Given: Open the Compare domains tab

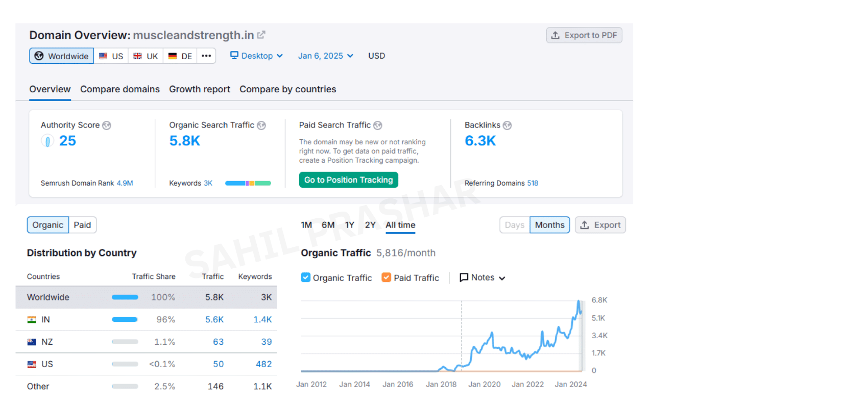Looking at the screenshot, I should tap(120, 89).
